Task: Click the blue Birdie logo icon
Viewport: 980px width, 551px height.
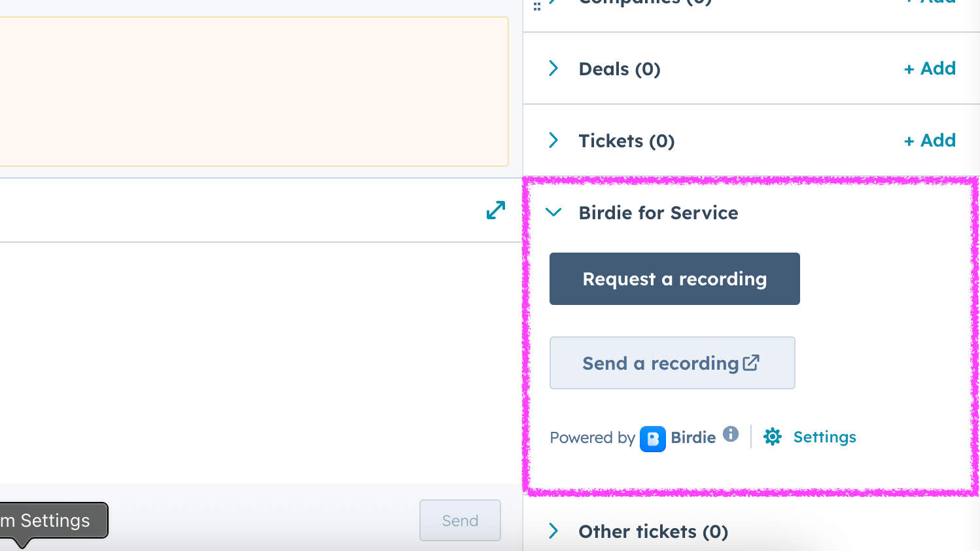Action: [652, 438]
